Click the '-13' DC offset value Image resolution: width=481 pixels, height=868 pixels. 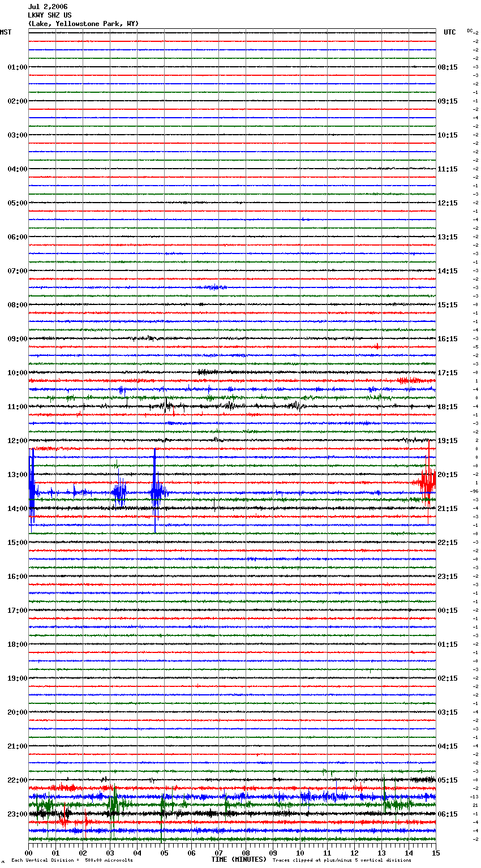[x=474, y=797]
